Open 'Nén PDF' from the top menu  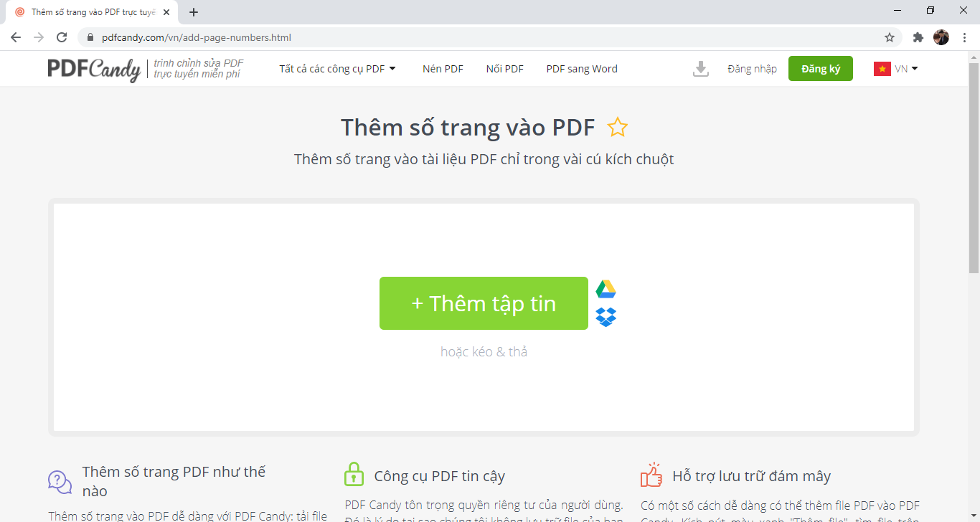[x=443, y=69]
